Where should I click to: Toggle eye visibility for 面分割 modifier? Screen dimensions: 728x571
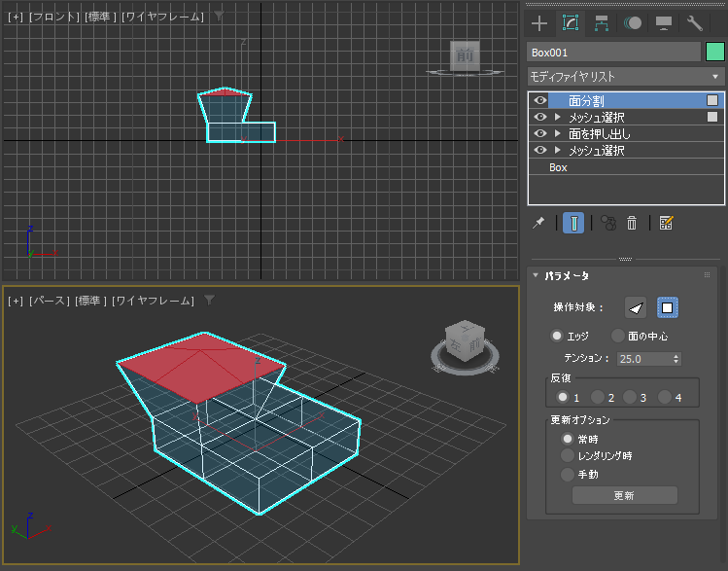click(x=540, y=100)
